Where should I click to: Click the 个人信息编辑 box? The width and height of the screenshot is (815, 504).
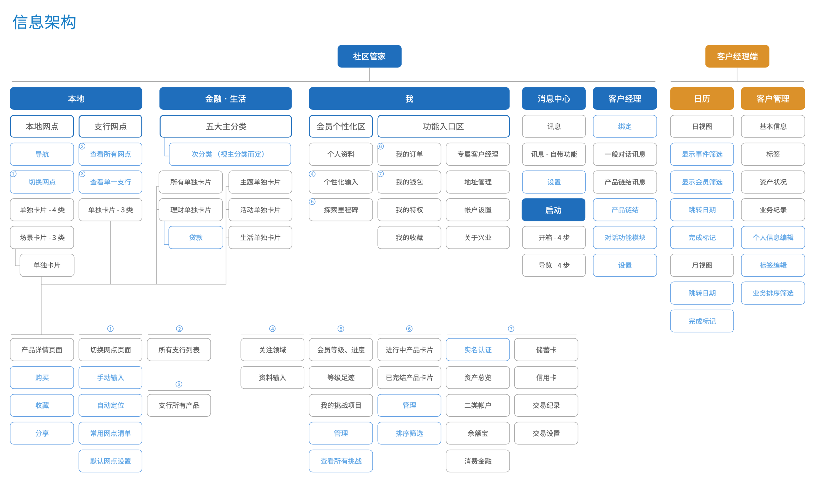773,237
